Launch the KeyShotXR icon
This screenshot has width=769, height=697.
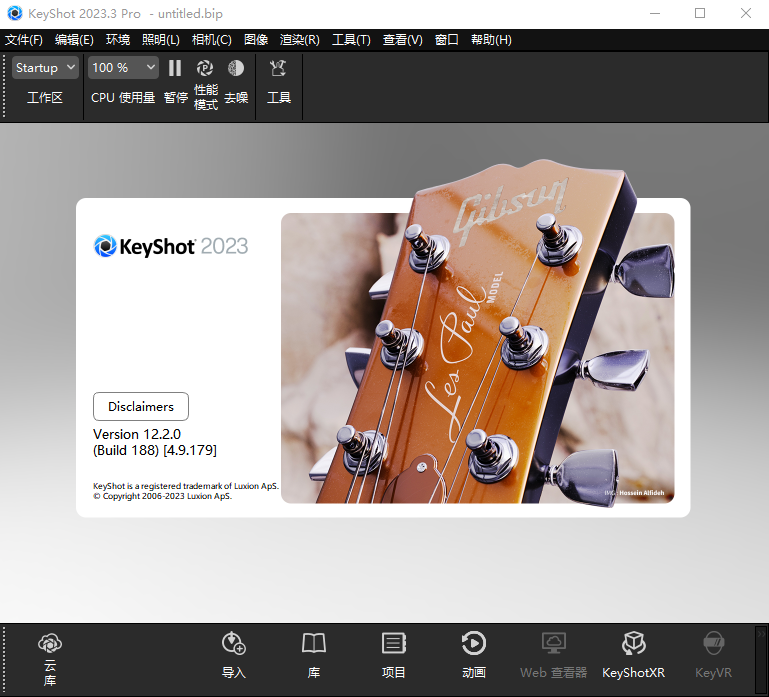pyautogui.click(x=633, y=644)
